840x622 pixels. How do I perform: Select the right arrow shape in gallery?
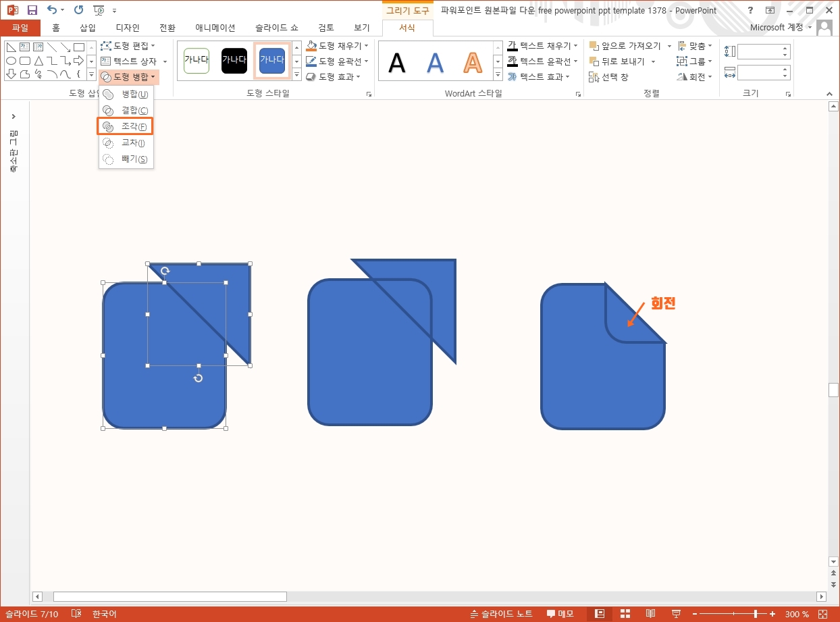pyautogui.click(x=78, y=61)
